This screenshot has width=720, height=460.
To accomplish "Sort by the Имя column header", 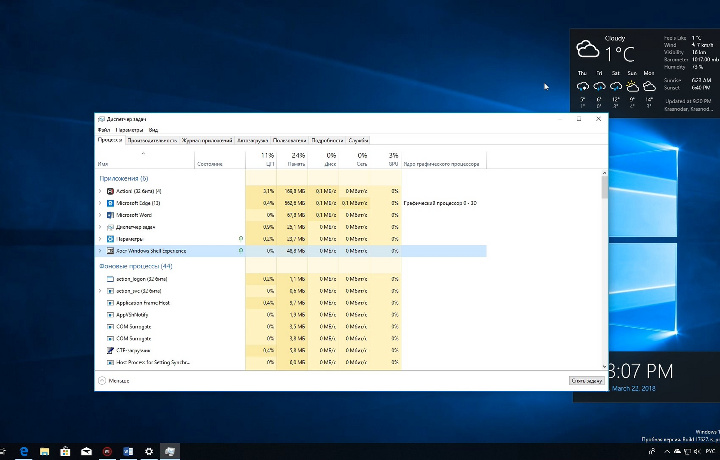I will coord(145,159).
